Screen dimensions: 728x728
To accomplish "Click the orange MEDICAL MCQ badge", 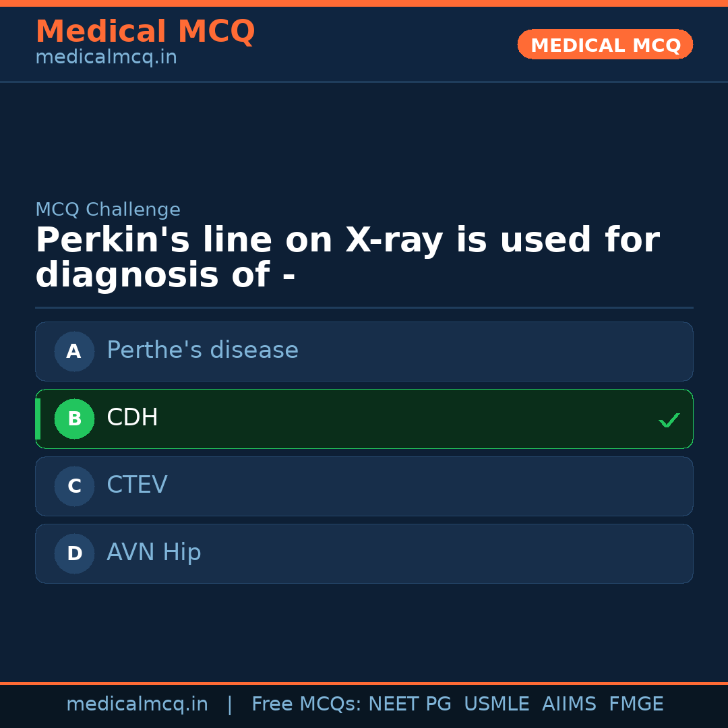I will (605, 44).
